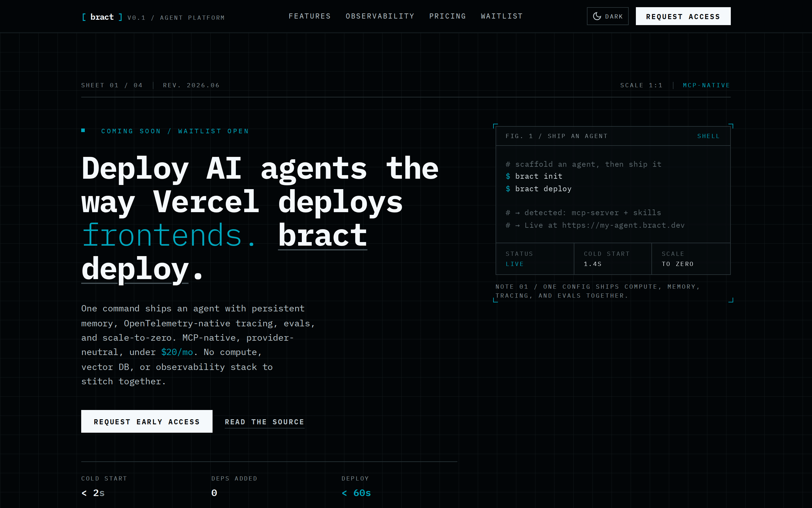Click the SCALE 1:1 label
The height and width of the screenshot is (508, 812).
[x=641, y=85]
